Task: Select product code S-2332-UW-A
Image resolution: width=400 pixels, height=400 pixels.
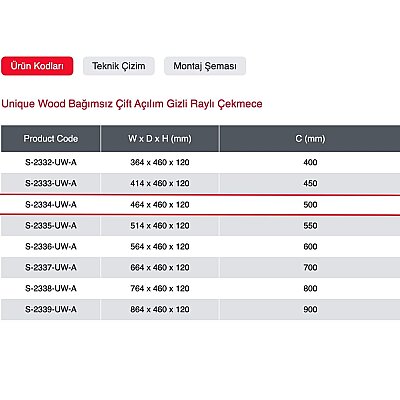Action: click(51, 162)
